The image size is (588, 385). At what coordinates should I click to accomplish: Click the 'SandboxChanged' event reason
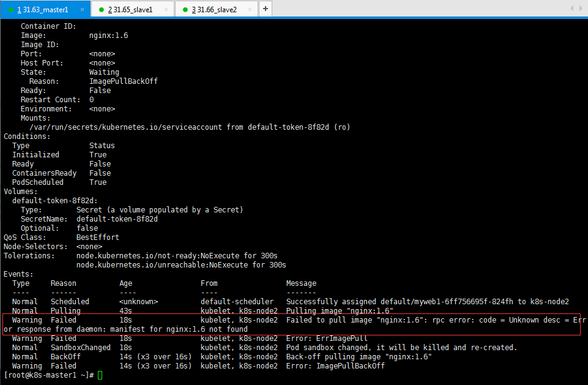point(81,348)
